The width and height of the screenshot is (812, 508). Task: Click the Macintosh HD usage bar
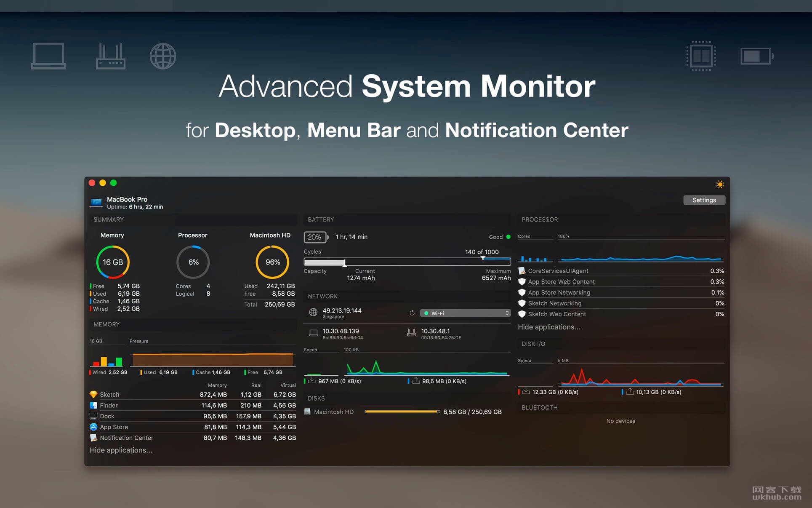click(x=402, y=412)
